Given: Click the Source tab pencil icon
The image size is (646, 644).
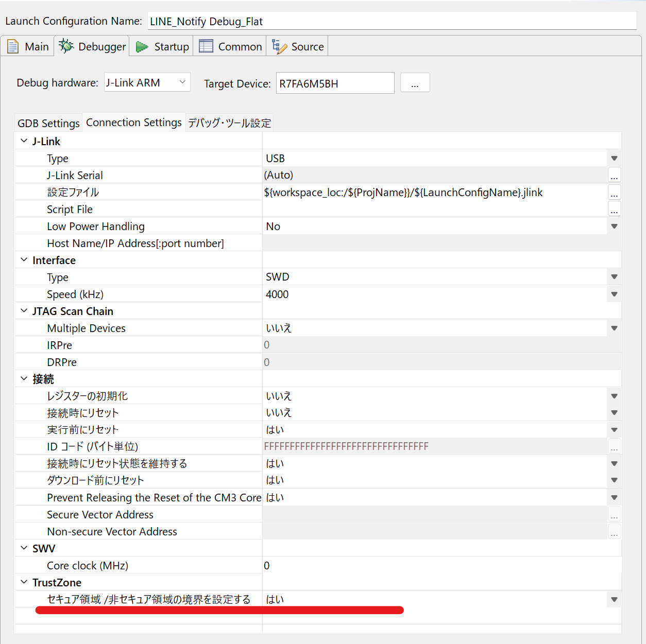Looking at the screenshot, I should coord(279,46).
